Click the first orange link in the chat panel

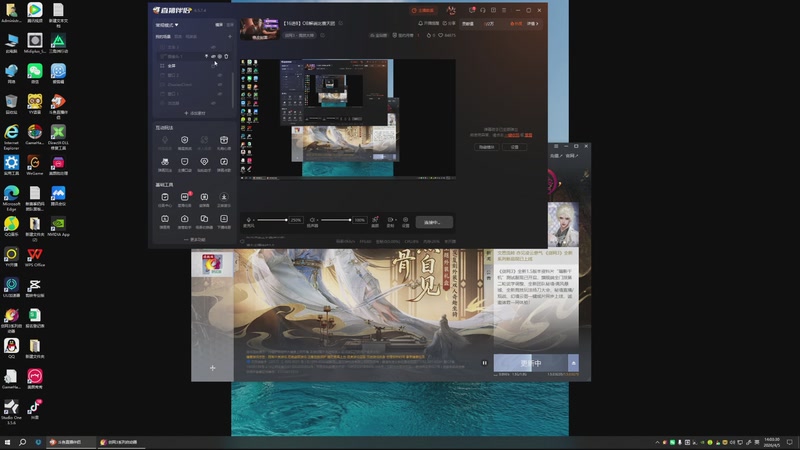(x=512, y=135)
